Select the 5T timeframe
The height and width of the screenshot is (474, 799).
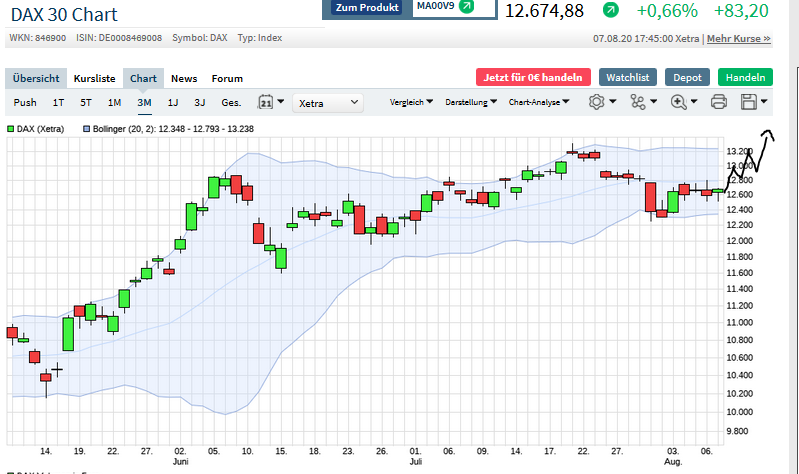(86, 102)
